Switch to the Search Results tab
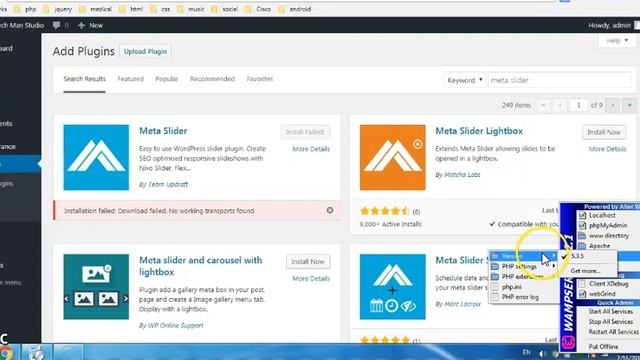Image resolution: width=640 pixels, height=360 pixels. [84, 79]
